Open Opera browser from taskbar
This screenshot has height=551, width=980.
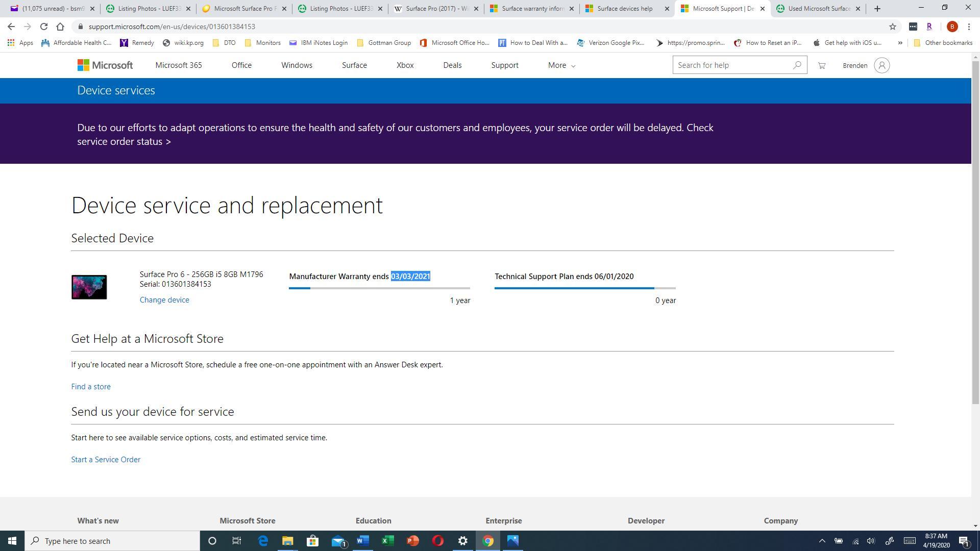click(x=438, y=541)
